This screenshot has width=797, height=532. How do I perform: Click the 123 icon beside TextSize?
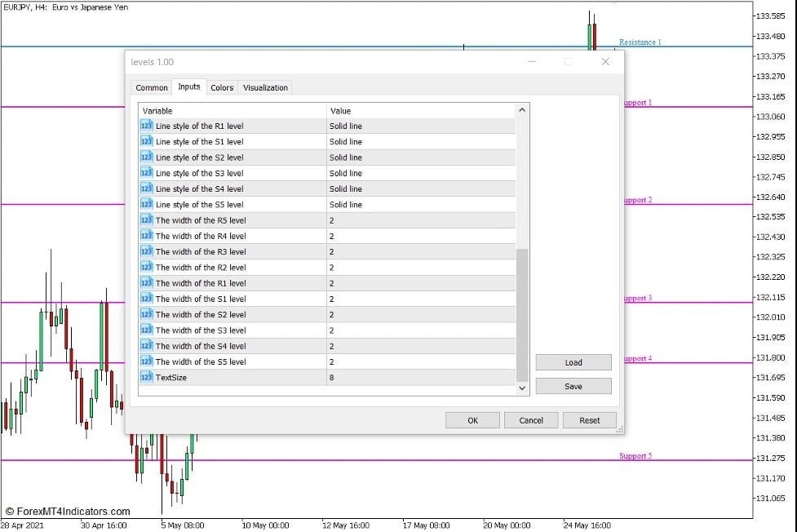pyautogui.click(x=146, y=377)
